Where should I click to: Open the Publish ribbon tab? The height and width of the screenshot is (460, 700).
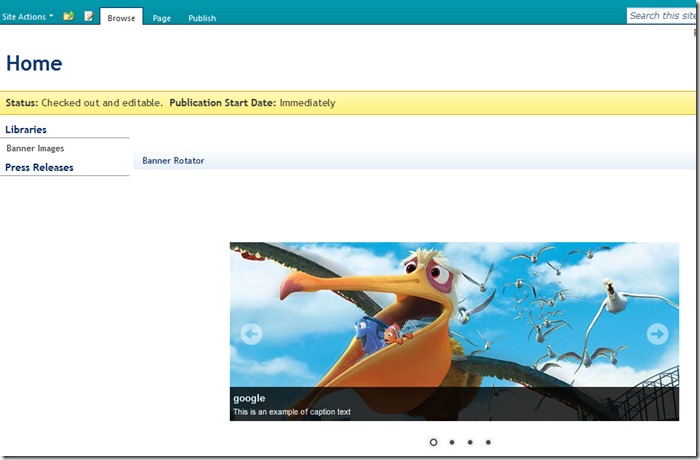202,18
